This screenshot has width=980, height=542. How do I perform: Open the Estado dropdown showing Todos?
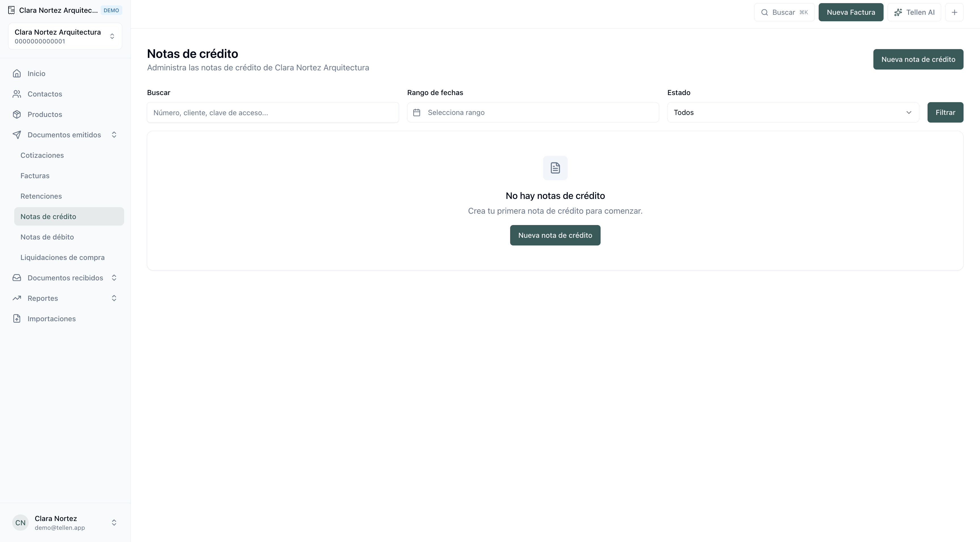pyautogui.click(x=793, y=112)
